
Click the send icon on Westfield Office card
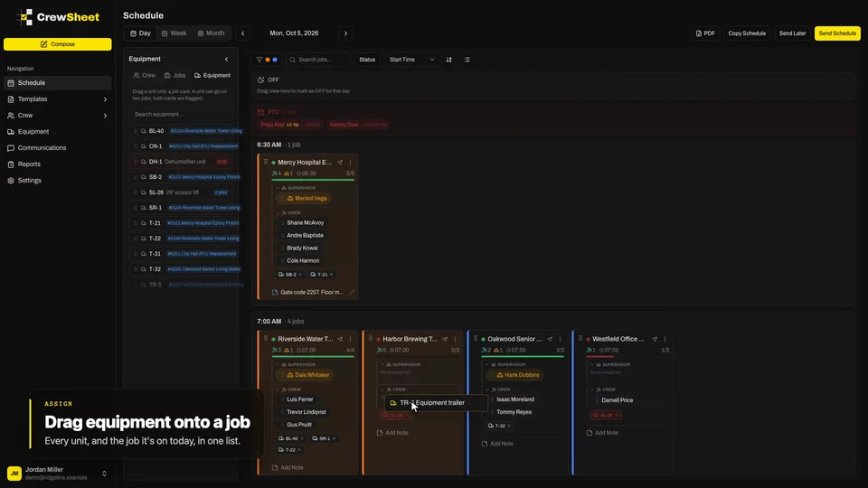(655, 339)
